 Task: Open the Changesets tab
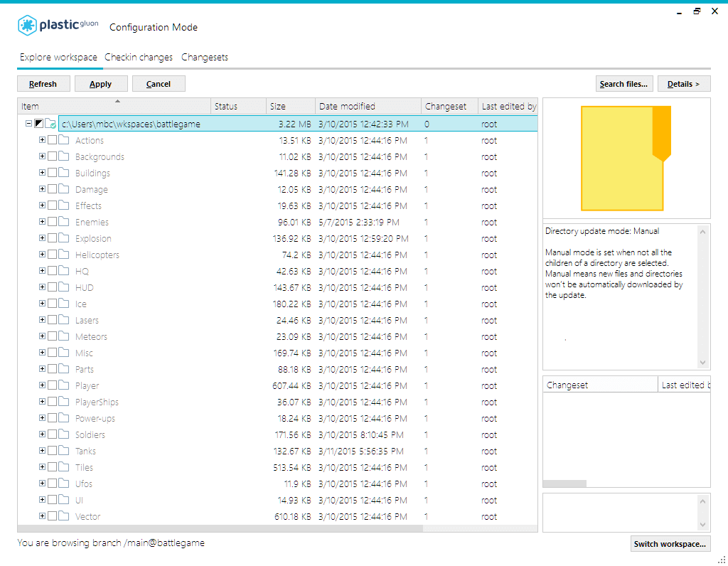204,57
